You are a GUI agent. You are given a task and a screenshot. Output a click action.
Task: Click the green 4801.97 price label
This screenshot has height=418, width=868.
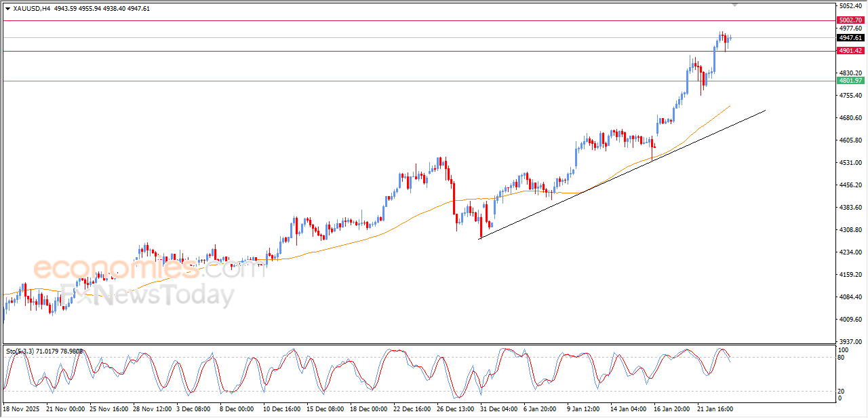[850, 81]
